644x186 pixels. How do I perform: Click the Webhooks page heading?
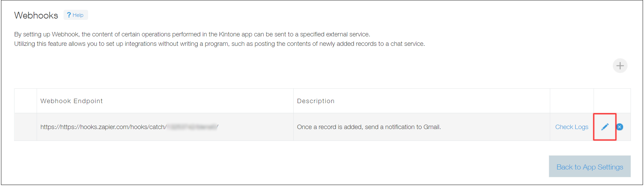(x=36, y=15)
